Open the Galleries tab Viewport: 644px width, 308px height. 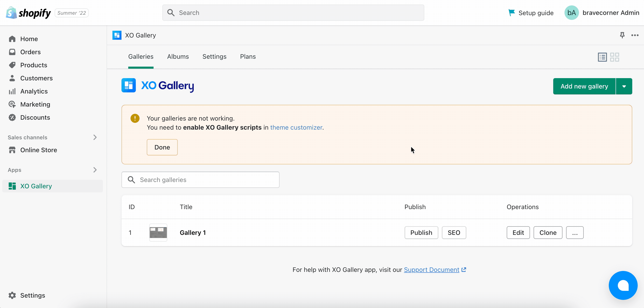(x=141, y=56)
